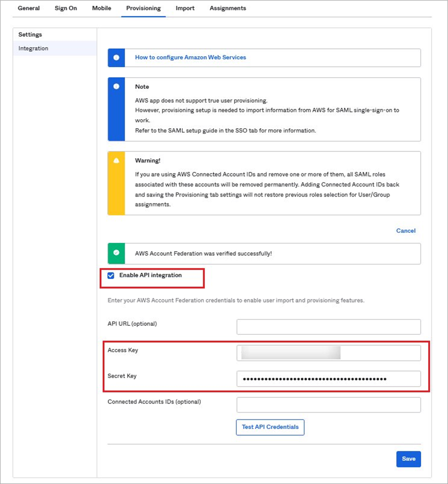Screen dimensions: 448x484
Task: Click the green success checkmark icon
Action: click(116, 253)
